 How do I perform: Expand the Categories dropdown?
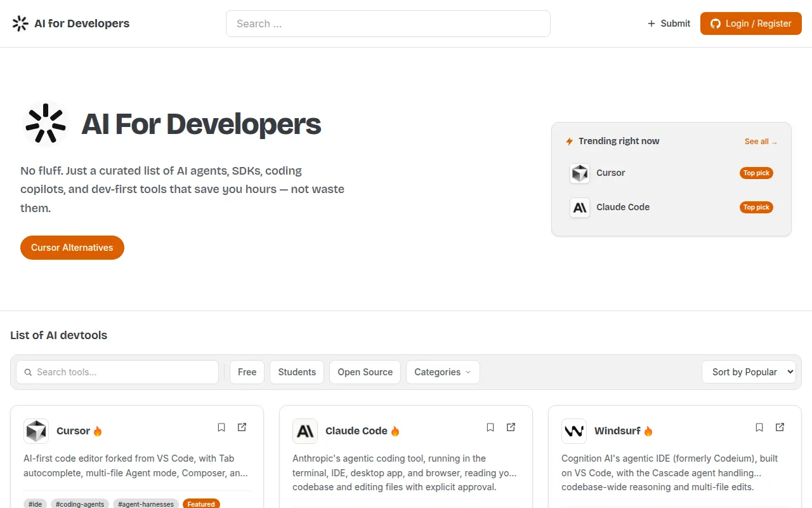tap(443, 372)
